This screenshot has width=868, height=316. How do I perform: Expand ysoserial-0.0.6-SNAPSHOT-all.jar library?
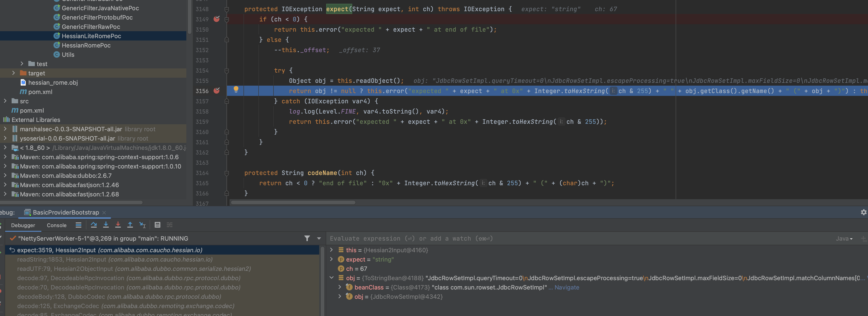(x=5, y=138)
